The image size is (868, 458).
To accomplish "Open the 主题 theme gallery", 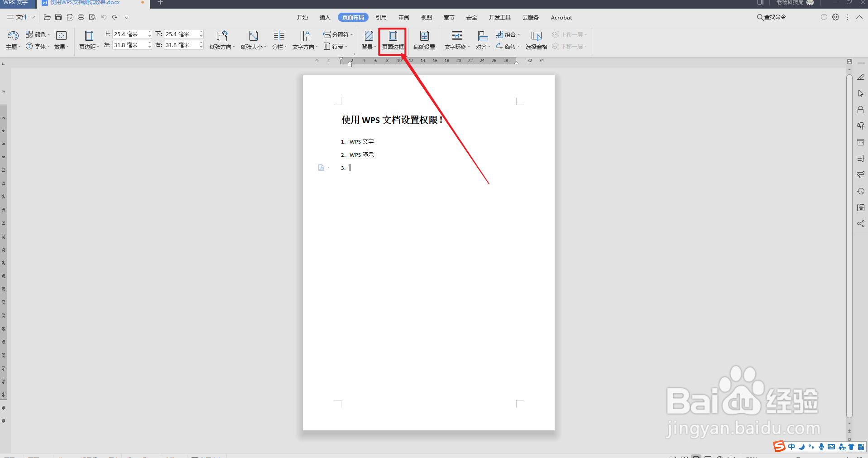I will coord(13,40).
